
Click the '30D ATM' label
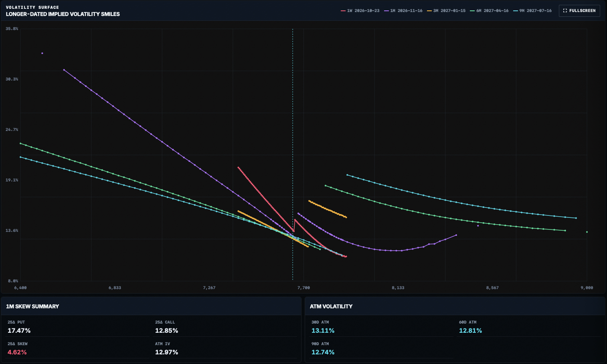coord(320,322)
